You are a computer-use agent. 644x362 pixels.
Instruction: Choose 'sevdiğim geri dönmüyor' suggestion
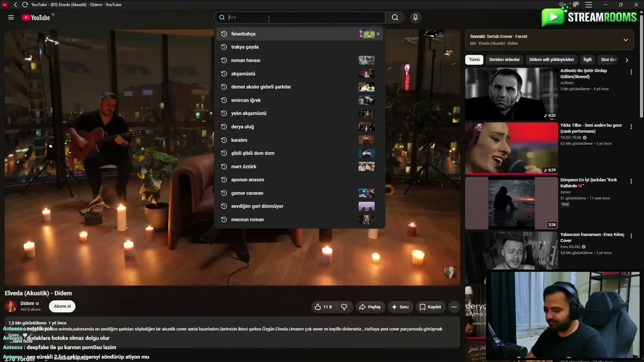coord(300,206)
